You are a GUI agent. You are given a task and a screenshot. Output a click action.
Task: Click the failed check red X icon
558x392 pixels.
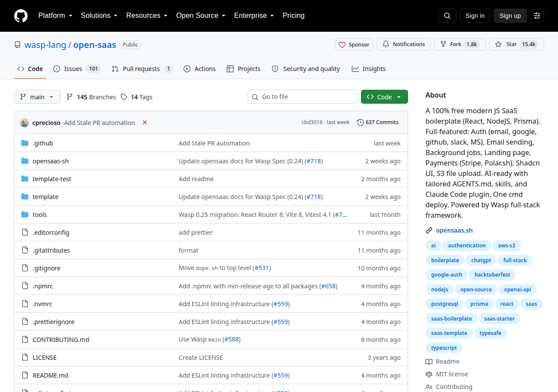click(x=145, y=122)
